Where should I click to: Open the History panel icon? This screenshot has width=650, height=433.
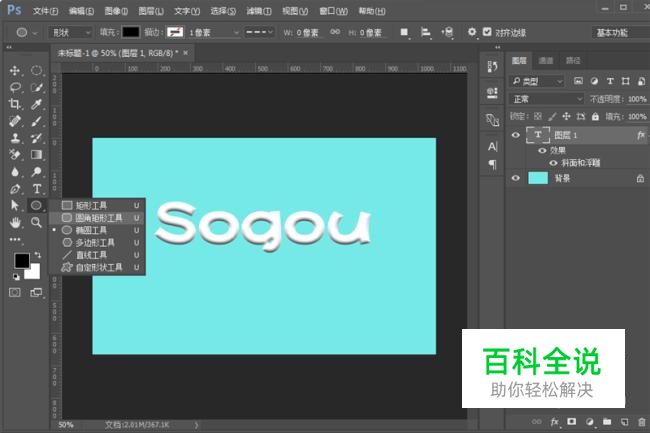tap(492, 66)
